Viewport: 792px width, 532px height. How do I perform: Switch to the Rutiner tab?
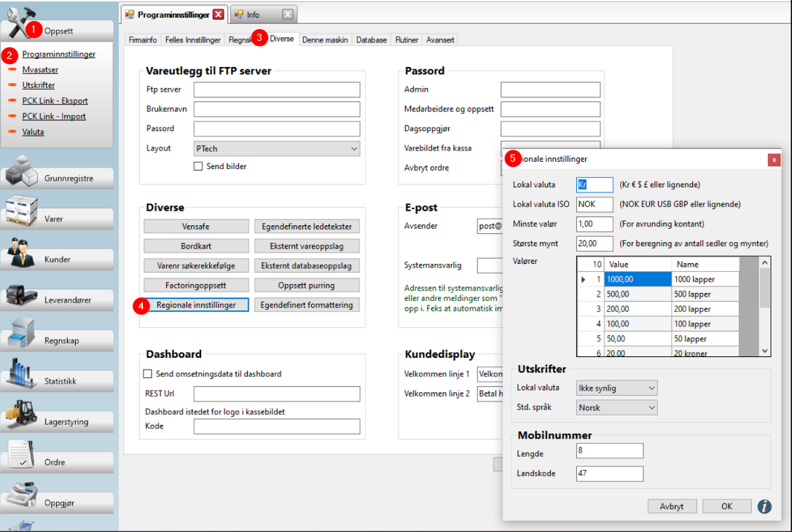pyautogui.click(x=407, y=40)
